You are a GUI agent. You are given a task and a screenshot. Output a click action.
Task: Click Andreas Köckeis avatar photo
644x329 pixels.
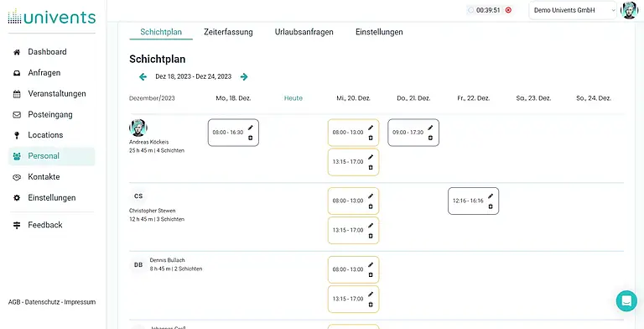(138, 128)
